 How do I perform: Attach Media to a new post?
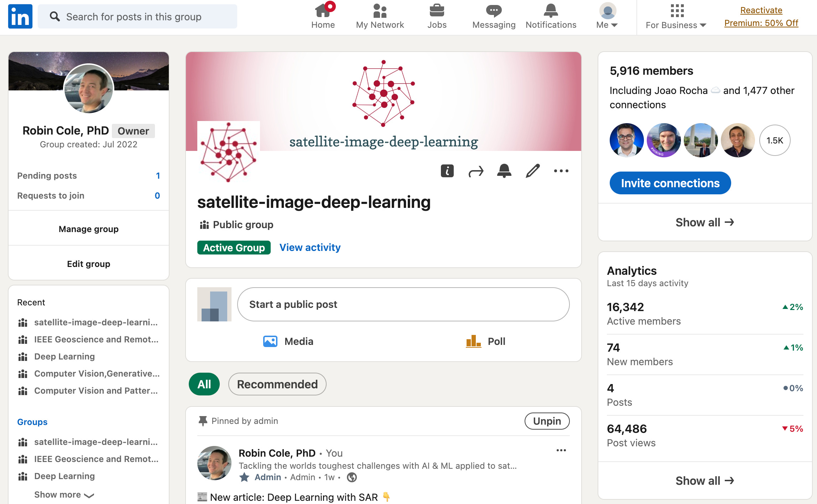click(288, 341)
